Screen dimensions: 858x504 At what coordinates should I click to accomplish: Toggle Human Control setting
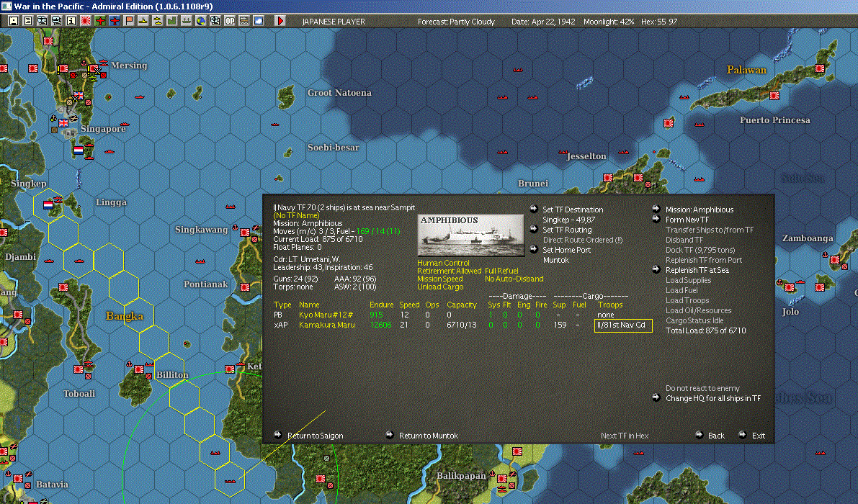(x=443, y=263)
